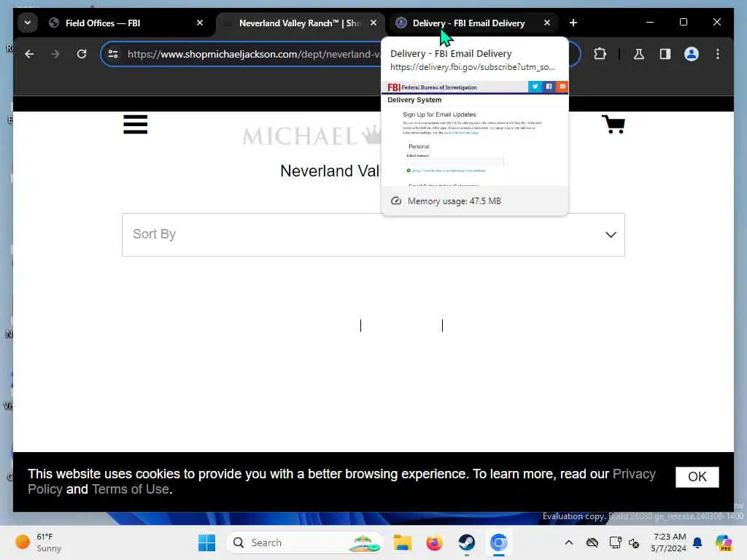747x560 pixels.
Task: Maximize the Chrome window
Action: tap(683, 23)
